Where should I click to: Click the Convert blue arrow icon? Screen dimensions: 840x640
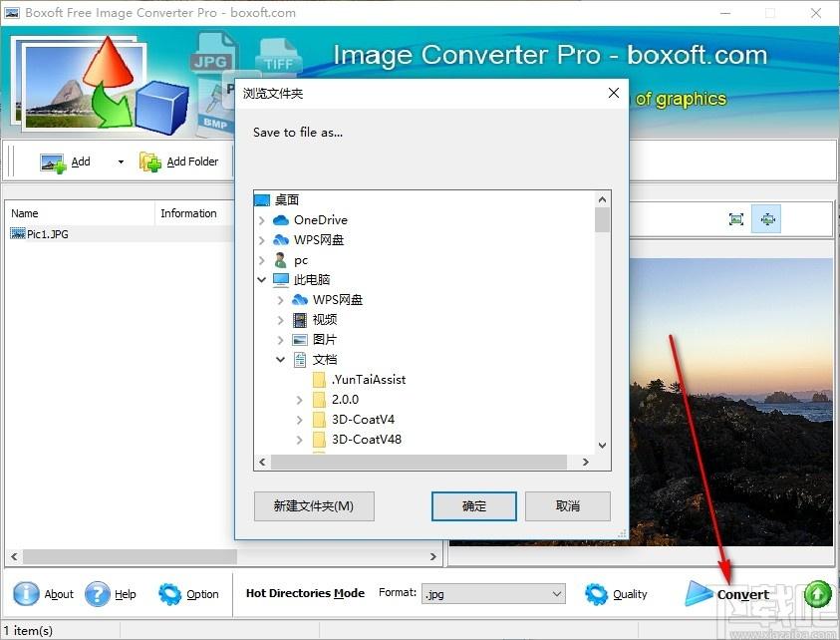tap(699, 593)
